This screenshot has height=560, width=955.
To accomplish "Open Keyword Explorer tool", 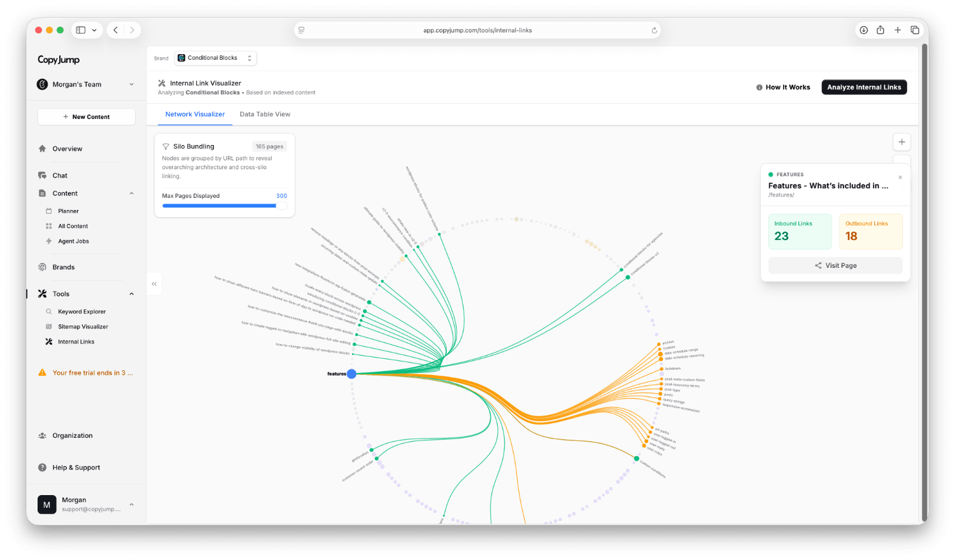I will [82, 312].
